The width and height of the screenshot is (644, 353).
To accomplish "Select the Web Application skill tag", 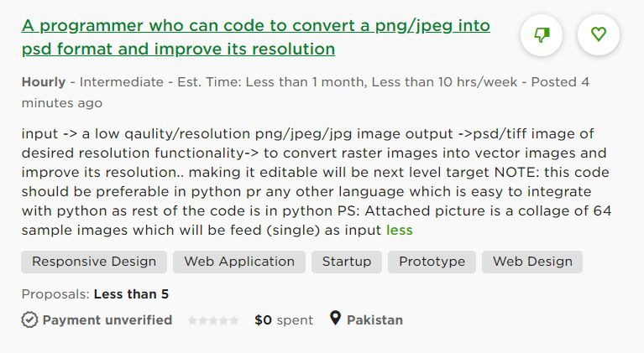I will [x=239, y=262].
